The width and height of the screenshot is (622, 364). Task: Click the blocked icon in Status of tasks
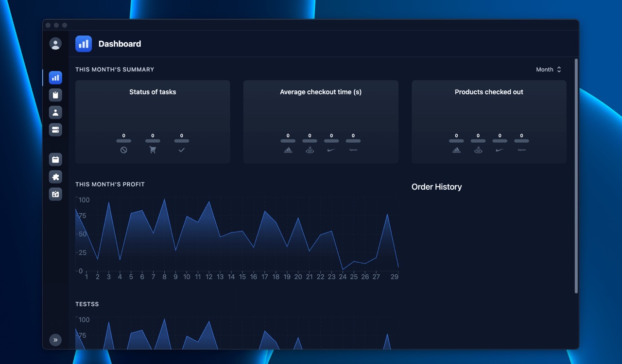point(123,150)
